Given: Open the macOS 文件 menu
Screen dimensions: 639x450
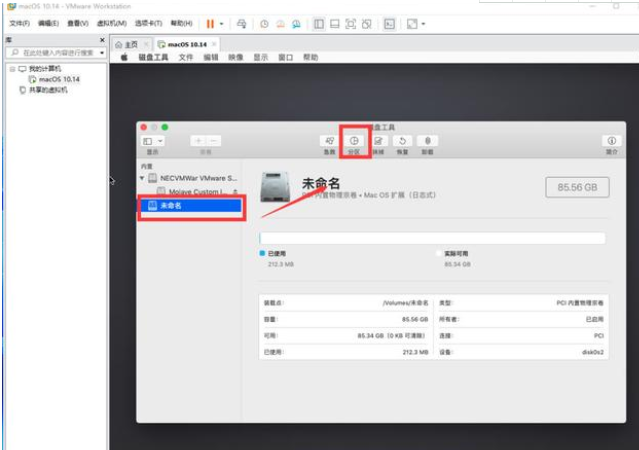Looking at the screenshot, I should point(185,58).
